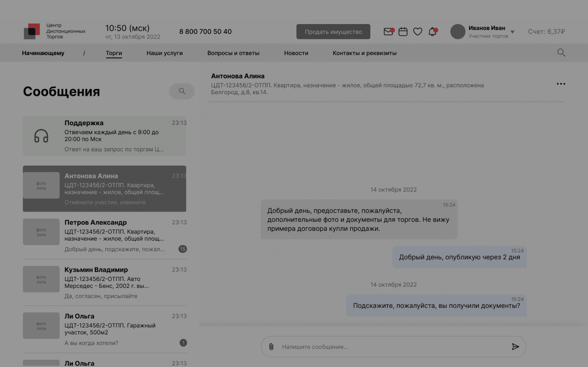Open notifications bell icon
The width and height of the screenshot is (588, 367).
432,32
